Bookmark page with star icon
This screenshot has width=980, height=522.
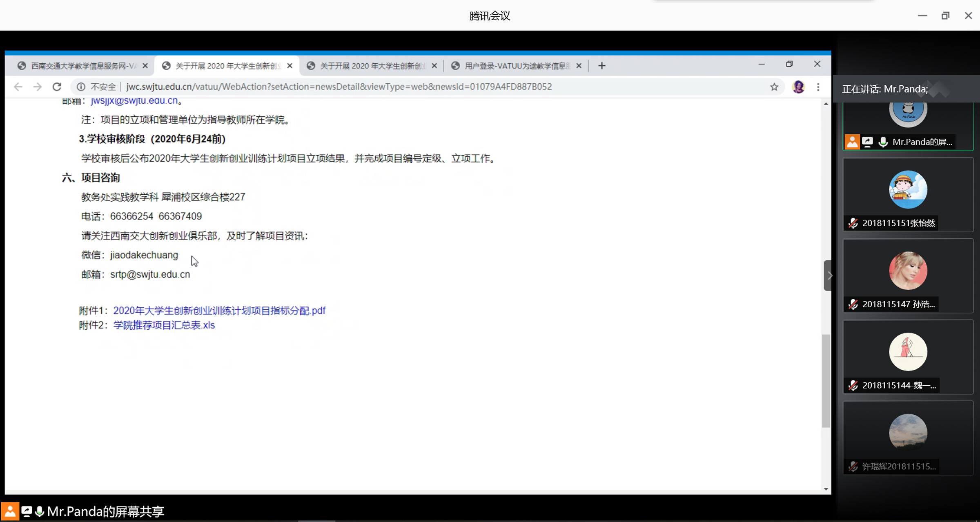click(774, 87)
